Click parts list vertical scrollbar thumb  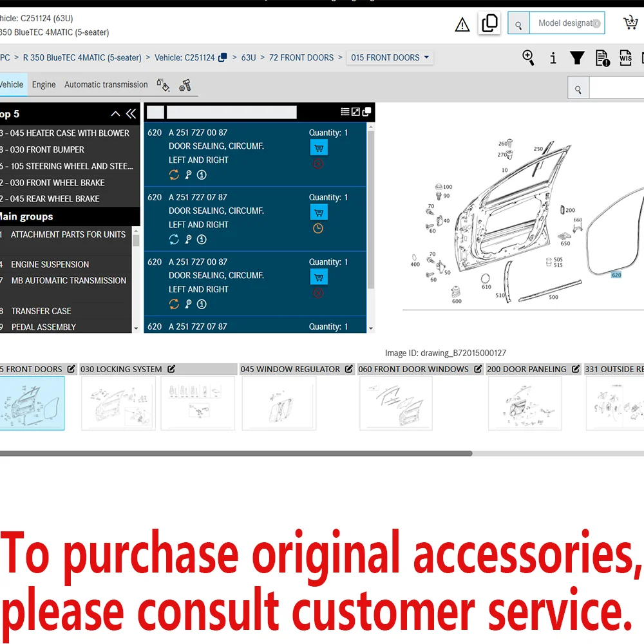(371, 209)
